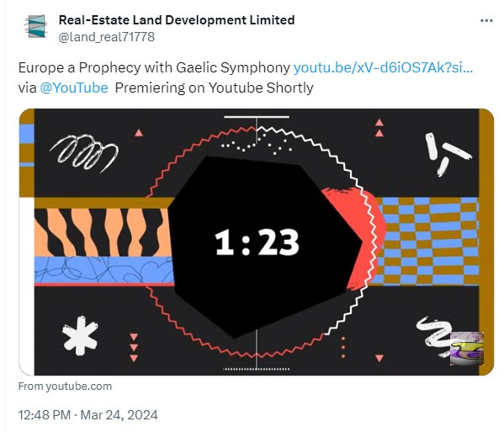Screen dimensions: 504x432
Task: Open the Real-Estate Land Development Limited name link
Action: coord(177,20)
